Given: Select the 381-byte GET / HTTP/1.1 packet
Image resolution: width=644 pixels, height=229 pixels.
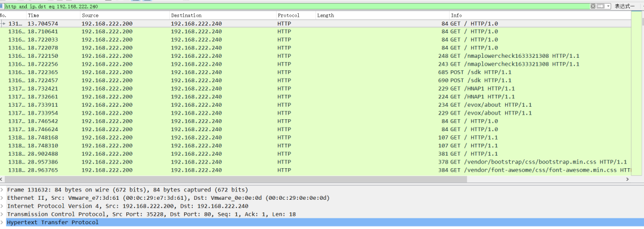Looking at the screenshot, I should click(315, 153).
